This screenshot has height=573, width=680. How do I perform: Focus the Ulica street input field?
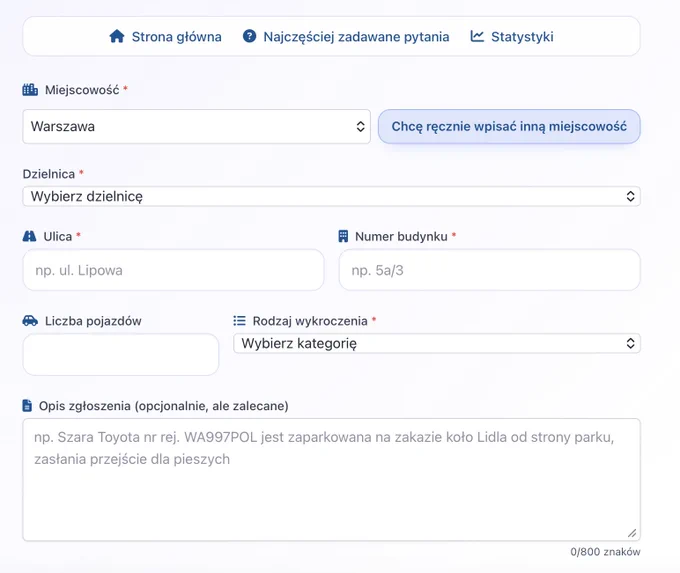(173, 270)
